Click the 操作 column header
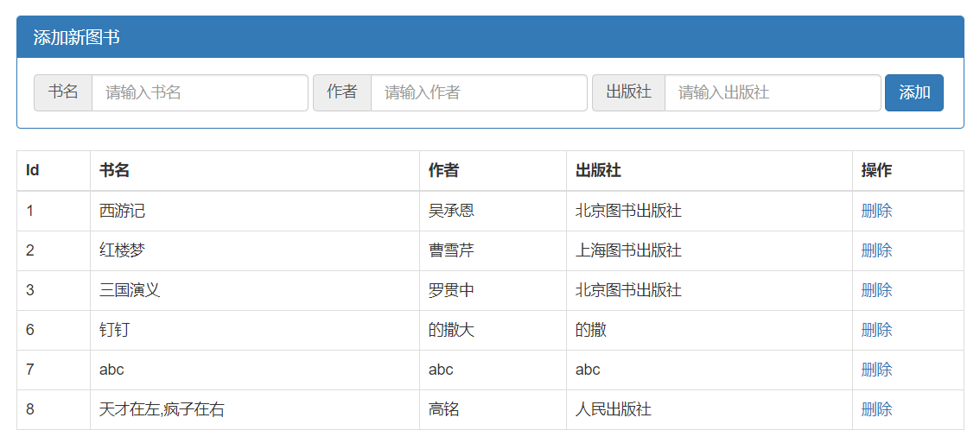The height and width of the screenshot is (443, 980). point(876,171)
